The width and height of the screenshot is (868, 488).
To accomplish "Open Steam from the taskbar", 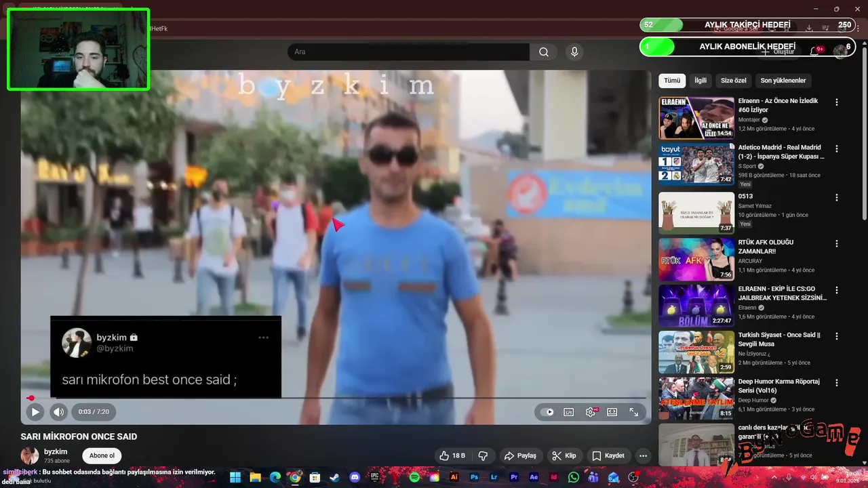I will pos(334,477).
